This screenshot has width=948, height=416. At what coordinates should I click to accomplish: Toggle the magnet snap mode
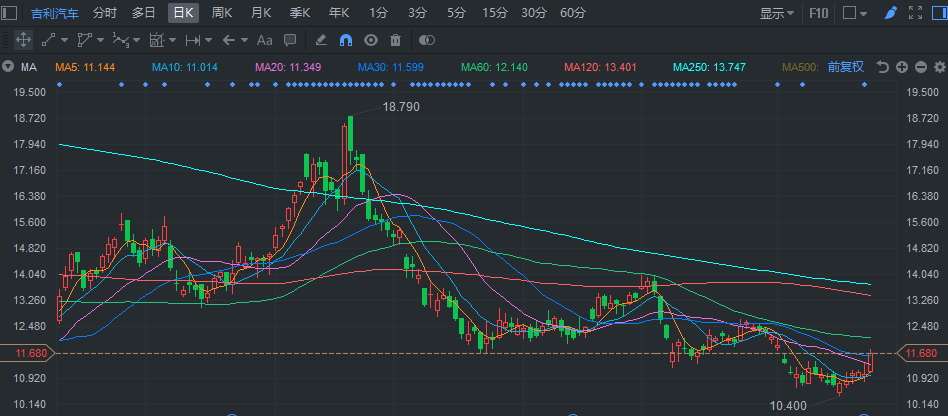[346, 41]
